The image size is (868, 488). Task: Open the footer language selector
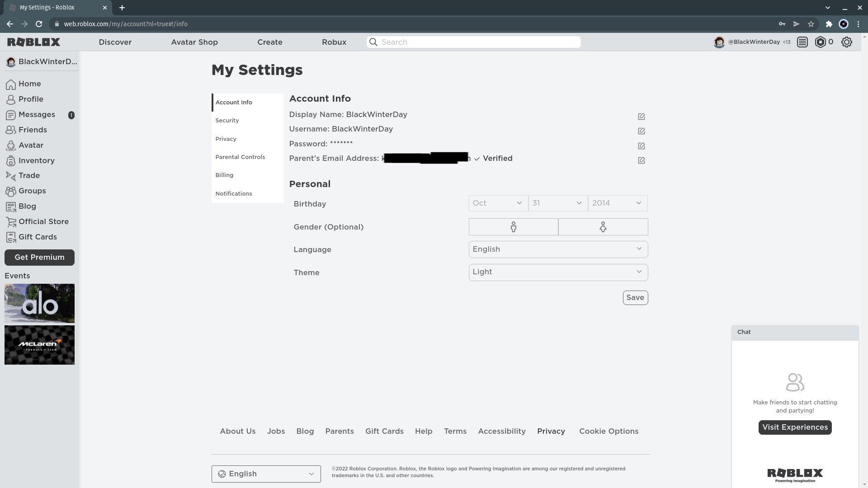pos(266,474)
